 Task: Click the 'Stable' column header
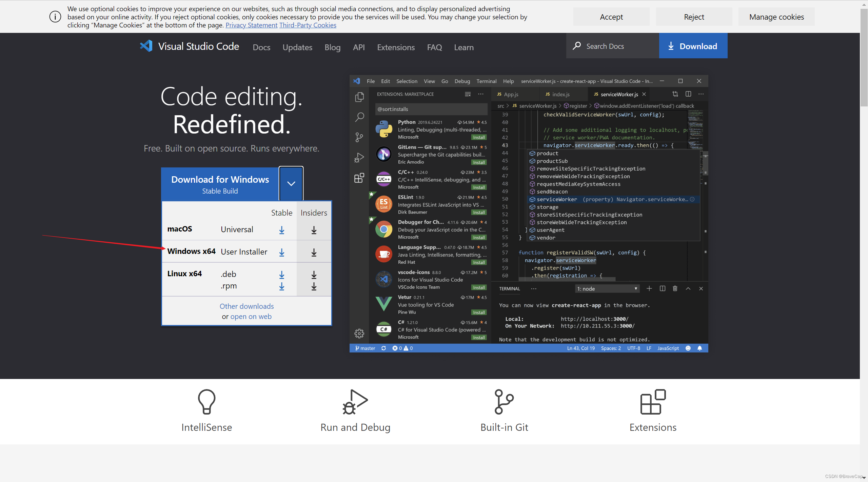tap(281, 213)
